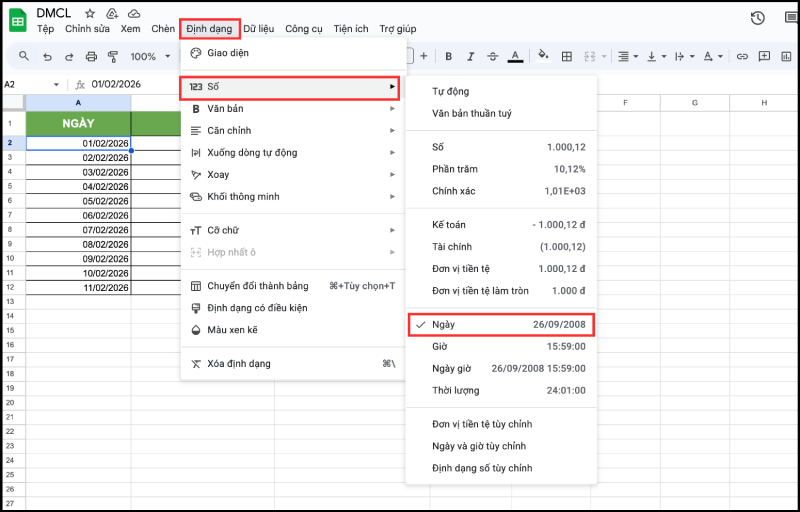Choose Chính xác scientific format

pos(501,191)
